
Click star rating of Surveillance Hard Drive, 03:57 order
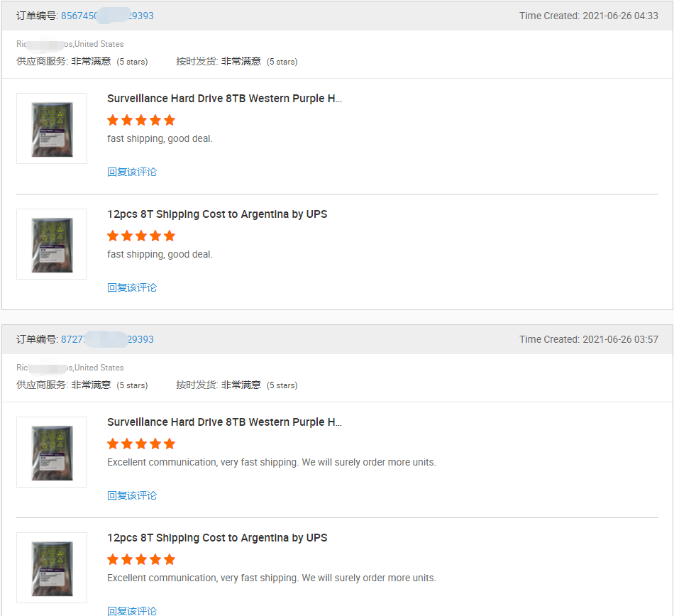tap(141, 444)
